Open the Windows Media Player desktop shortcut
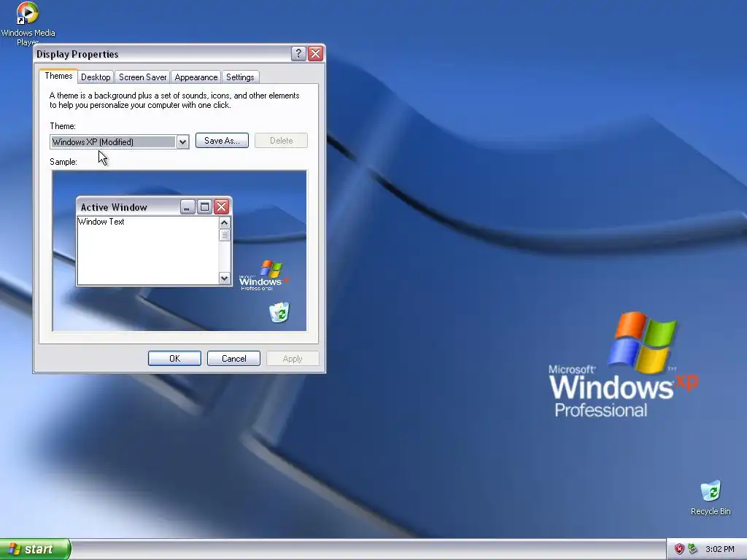Screen dimensions: 747x560 pyautogui.click(x=28, y=23)
